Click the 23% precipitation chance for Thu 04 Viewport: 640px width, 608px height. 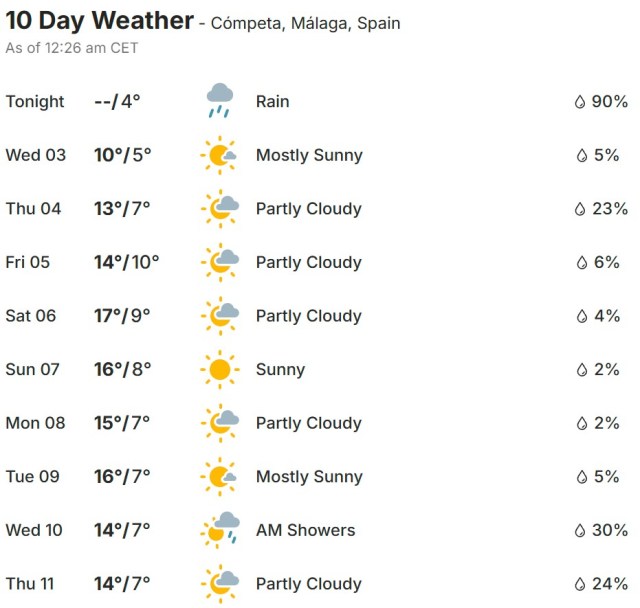click(609, 209)
